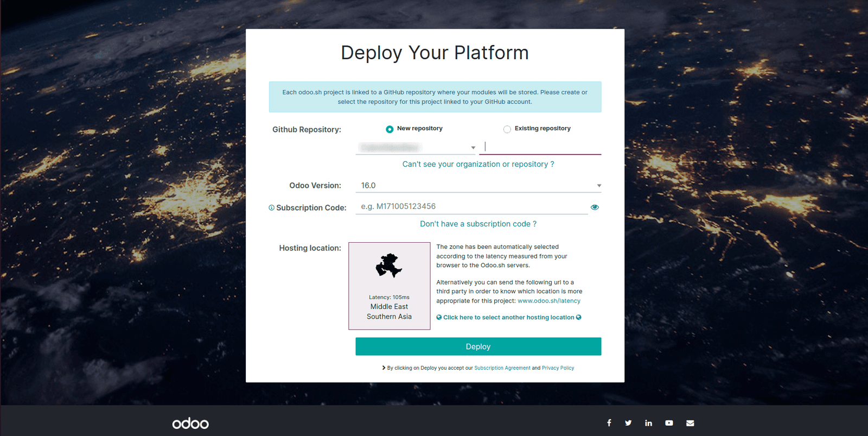Open the Subscription Agreement link
This screenshot has width=868, height=436.
502,368
